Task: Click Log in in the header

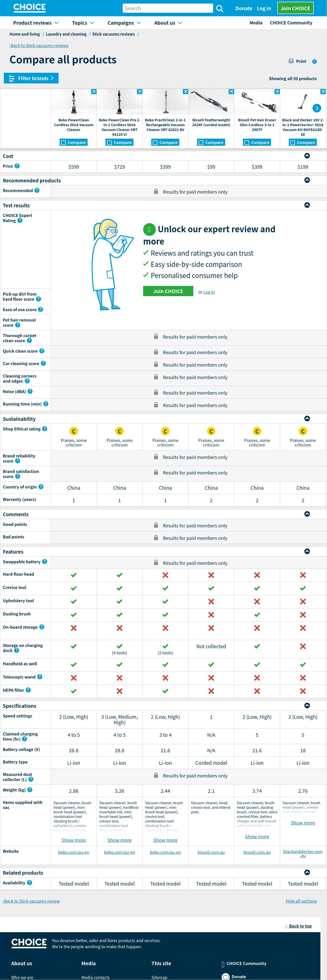Action: [264, 8]
